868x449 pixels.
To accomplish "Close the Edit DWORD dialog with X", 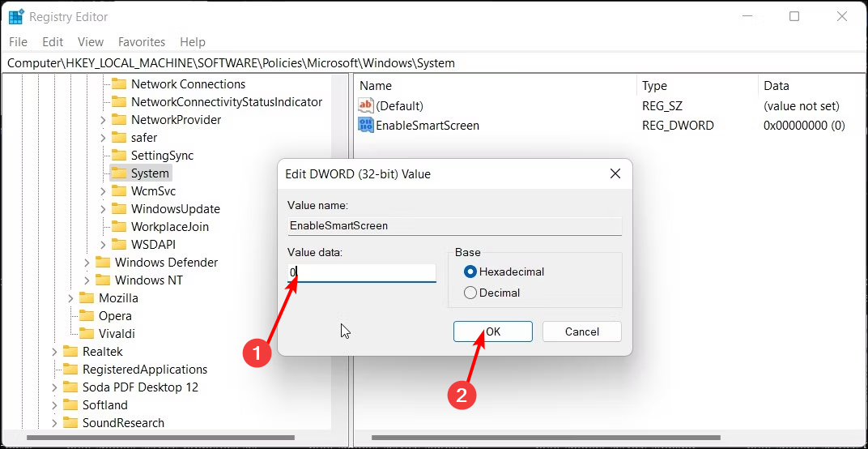I will click(x=615, y=174).
